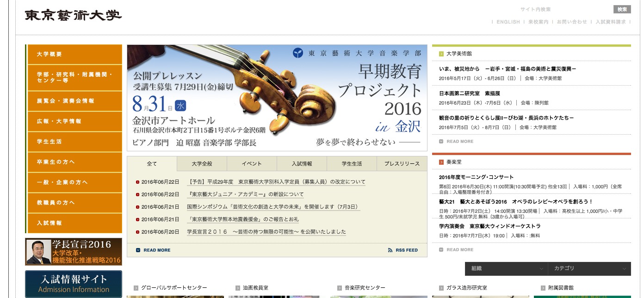The image size is (644, 298).
Task: Open 広報・大学情報 in the sidebar menu
Action: (x=74, y=121)
